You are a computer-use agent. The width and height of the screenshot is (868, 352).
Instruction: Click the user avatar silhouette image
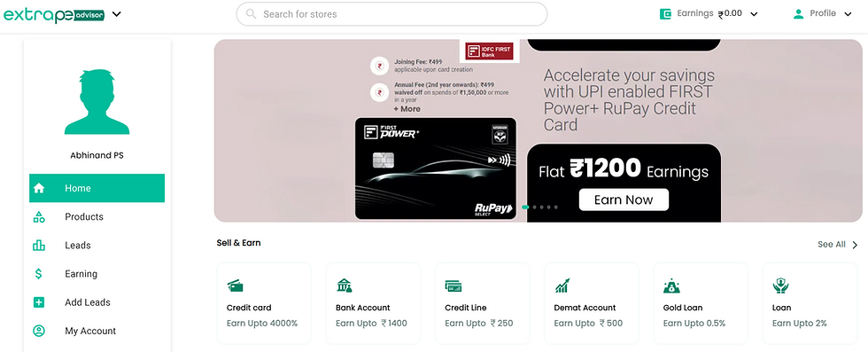pos(97,101)
